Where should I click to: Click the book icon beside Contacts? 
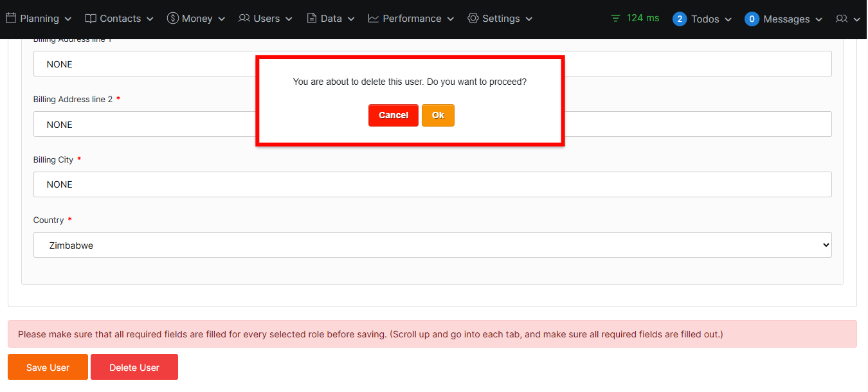coord(91,19)
